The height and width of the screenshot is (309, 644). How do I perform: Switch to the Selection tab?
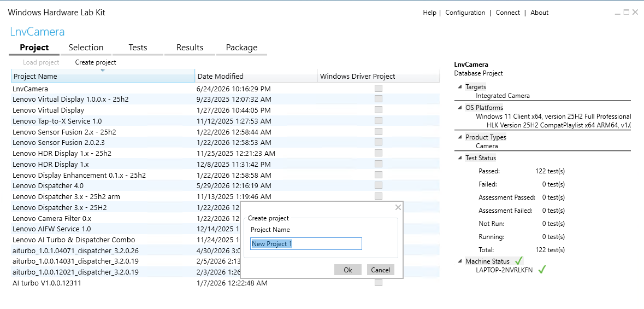click(86, 48)
